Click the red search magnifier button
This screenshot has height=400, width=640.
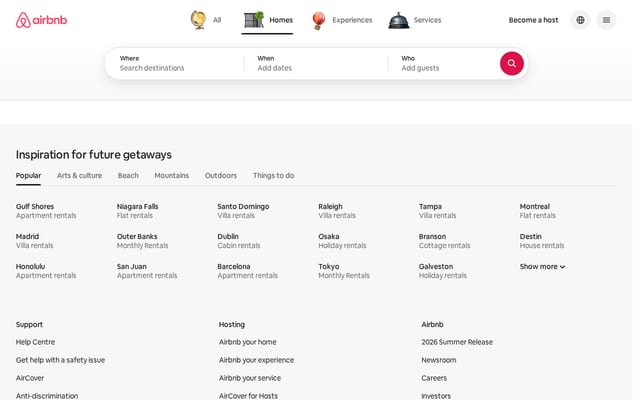pyautogui.click(x=511, y=63)
